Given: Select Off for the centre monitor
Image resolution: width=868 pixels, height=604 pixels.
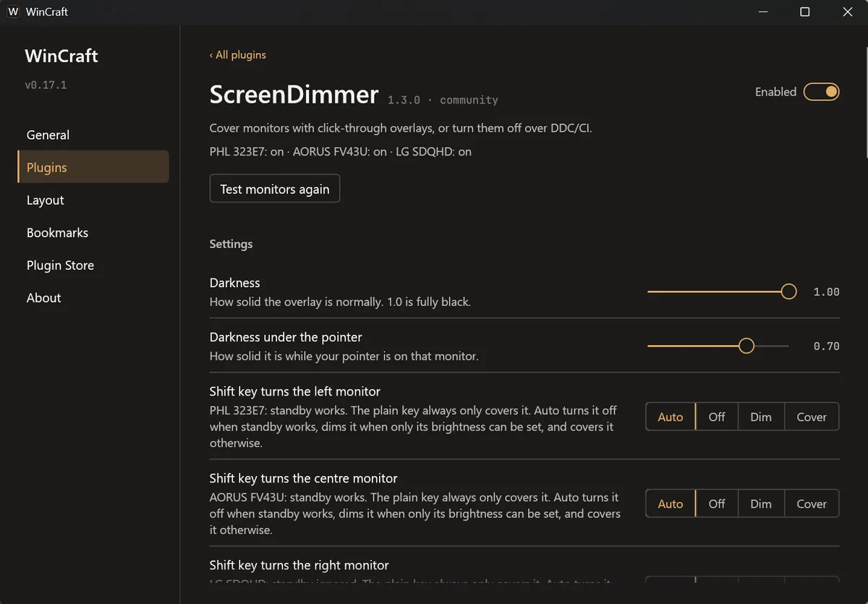Looking at the screenshot, I should tap(717, 503).
